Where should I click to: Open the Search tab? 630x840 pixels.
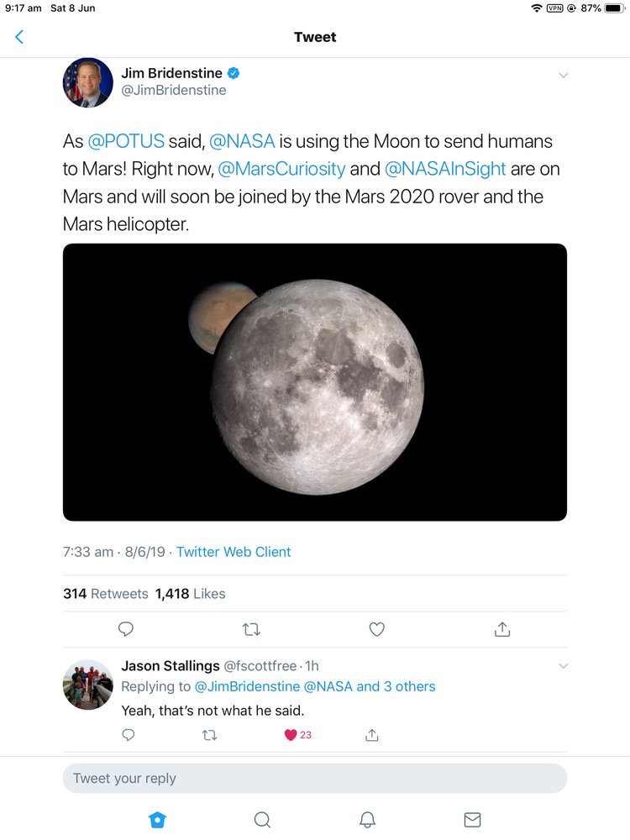click(x=262, y=819)
